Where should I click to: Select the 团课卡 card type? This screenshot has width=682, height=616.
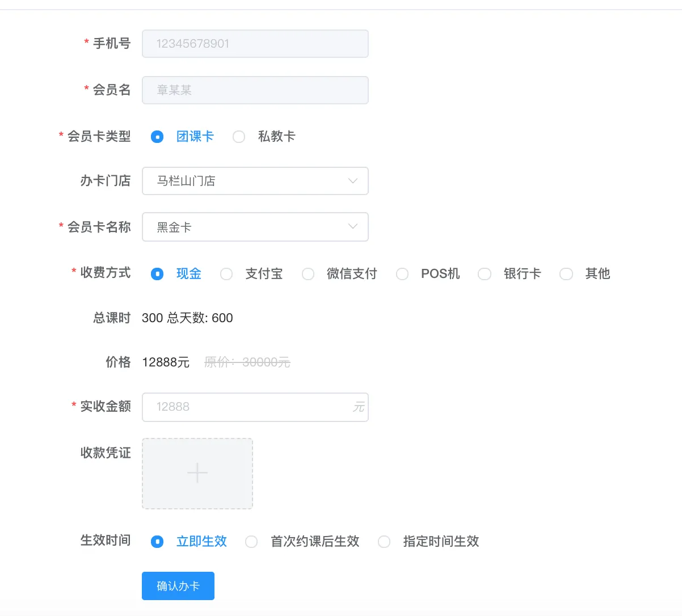click(157, 137)
